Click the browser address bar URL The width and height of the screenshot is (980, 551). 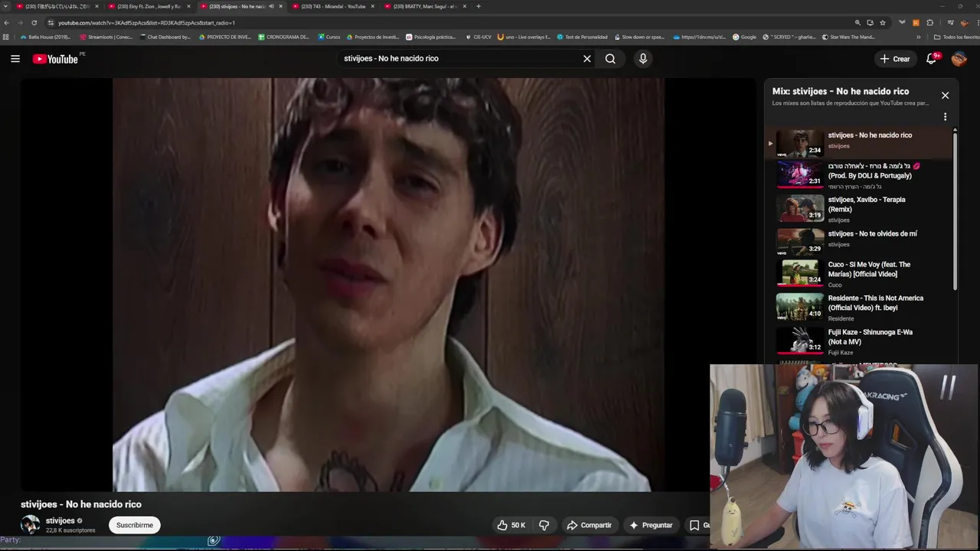pos(146,23)
